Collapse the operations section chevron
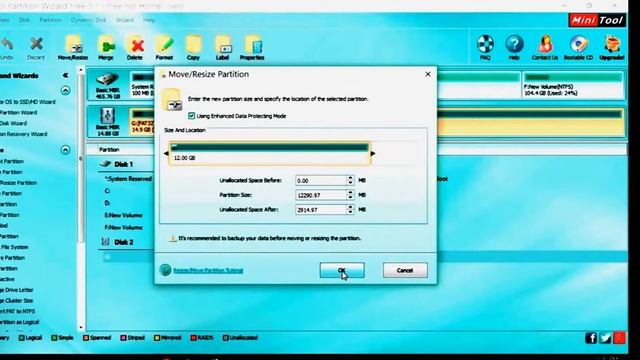Image resolution: width=640 pixels, height=360 pixels. [65, 150]
